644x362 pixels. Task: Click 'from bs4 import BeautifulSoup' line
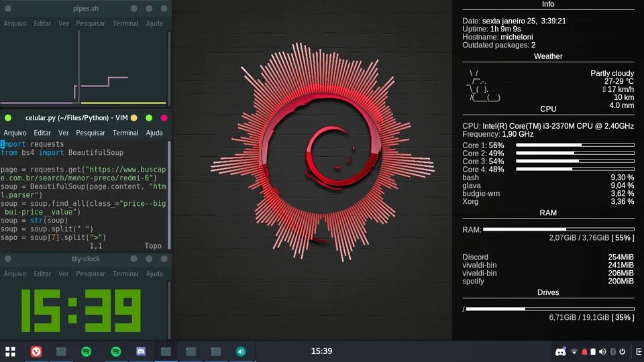click(62, 152)
